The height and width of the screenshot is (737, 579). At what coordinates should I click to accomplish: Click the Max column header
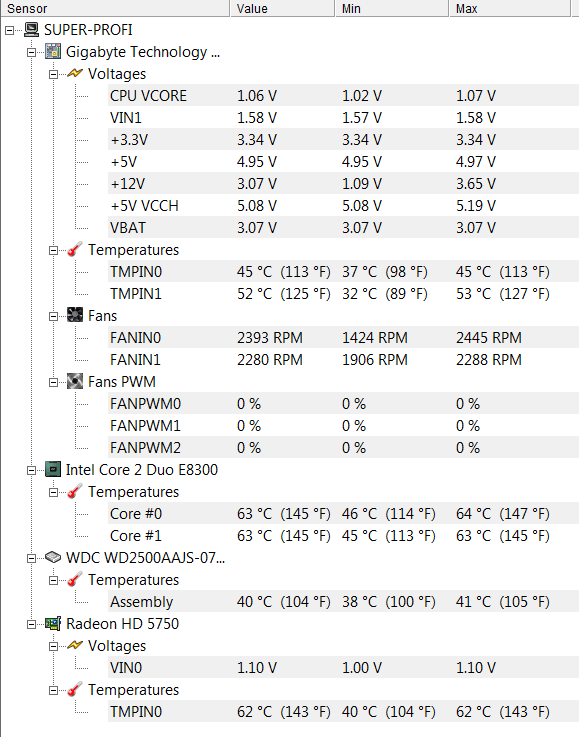pos(510,8)
